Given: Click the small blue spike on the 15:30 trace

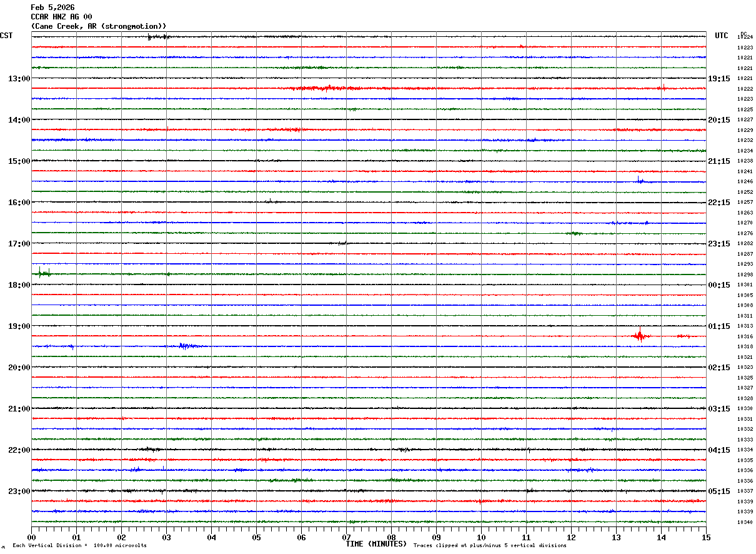Looking at the screenshot, I should click(639, 181).
